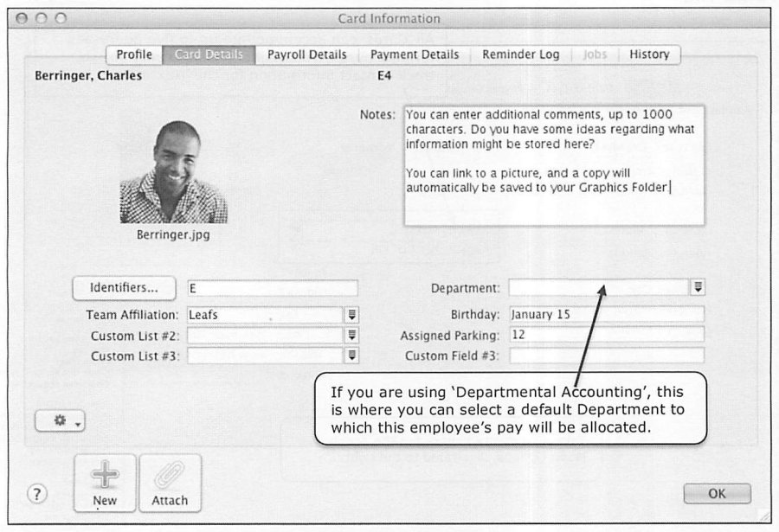779x532 pixels.
Task: Select the Card Details tab
Action: click(x=209, y=54)
